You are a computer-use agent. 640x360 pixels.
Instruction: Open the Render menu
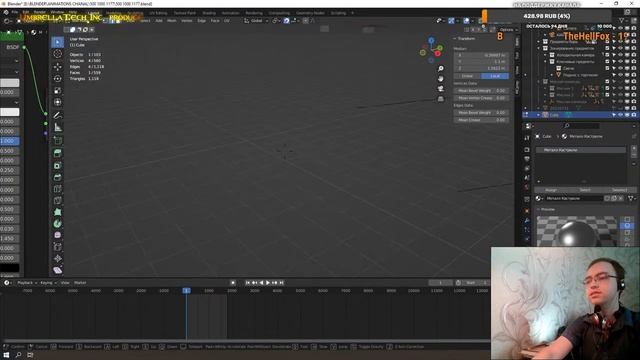pyautogui.click(x=40, y=13)
